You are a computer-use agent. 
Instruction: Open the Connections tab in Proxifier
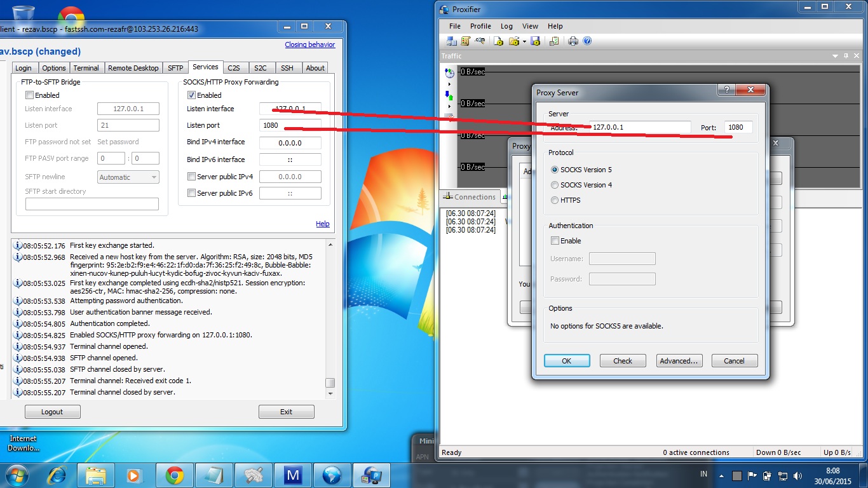click(x=470, y=197)
